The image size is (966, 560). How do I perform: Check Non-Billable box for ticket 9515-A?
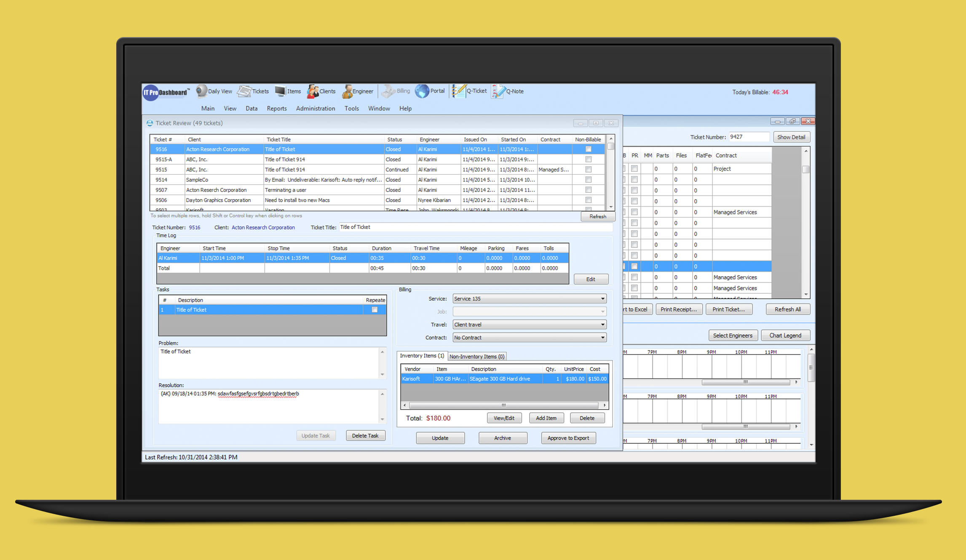[588, 159]
